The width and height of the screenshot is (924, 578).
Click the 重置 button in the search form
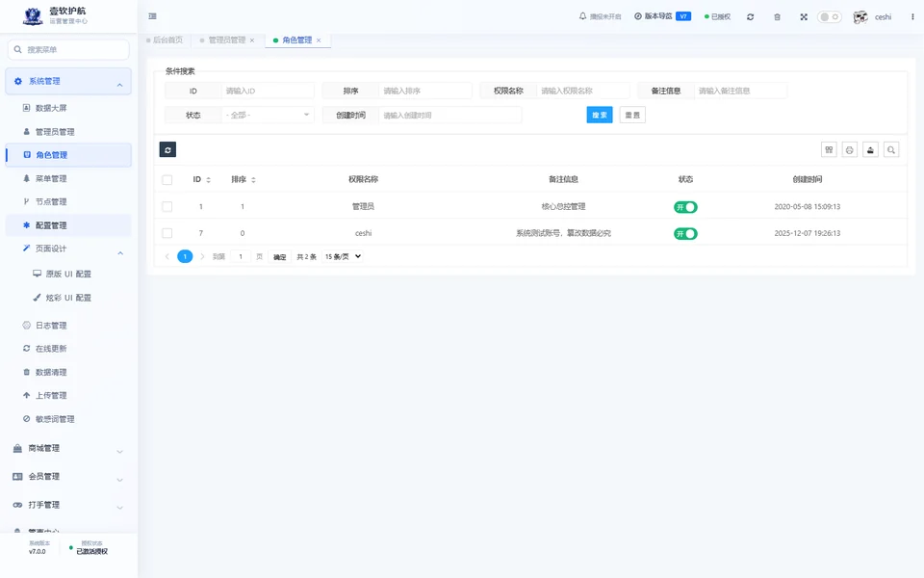click(x=632, y=115)
